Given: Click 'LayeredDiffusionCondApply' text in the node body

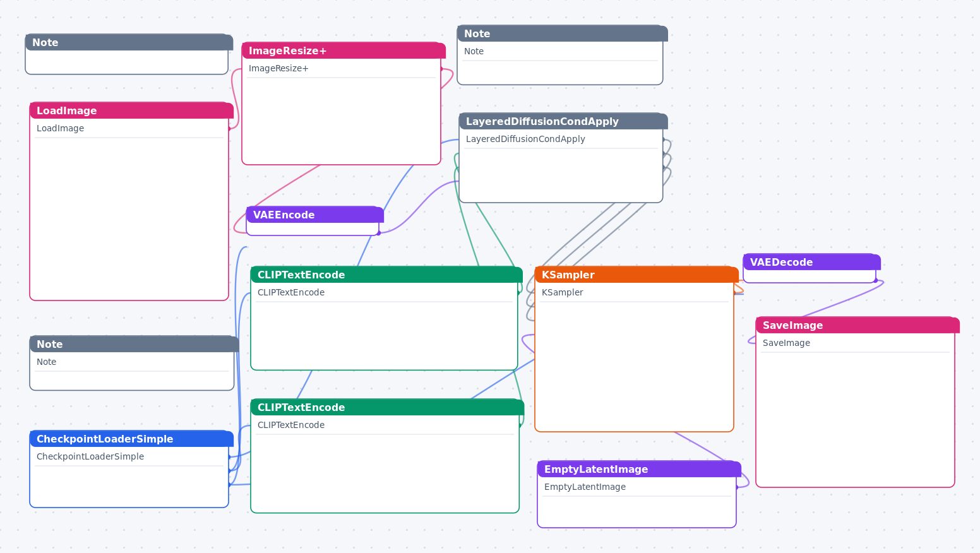Looking at the screenshot, I should tap(525, 139).
